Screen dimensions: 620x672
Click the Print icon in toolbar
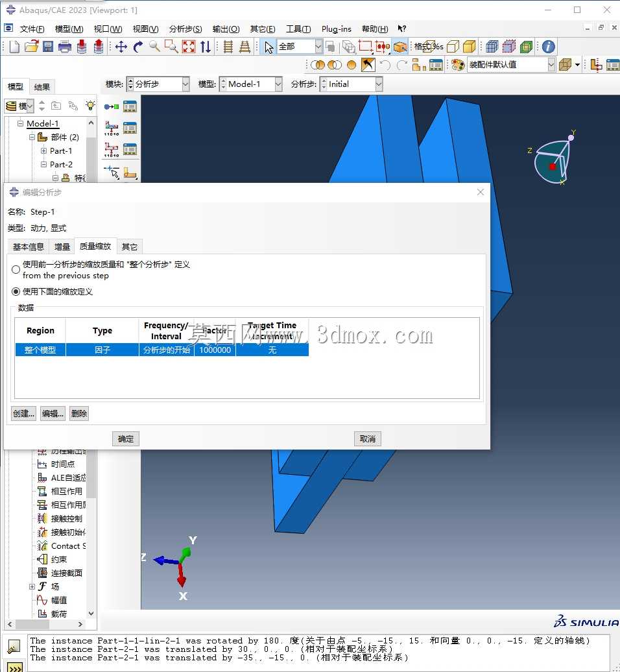pyautogui.click(x=65, y=47)
